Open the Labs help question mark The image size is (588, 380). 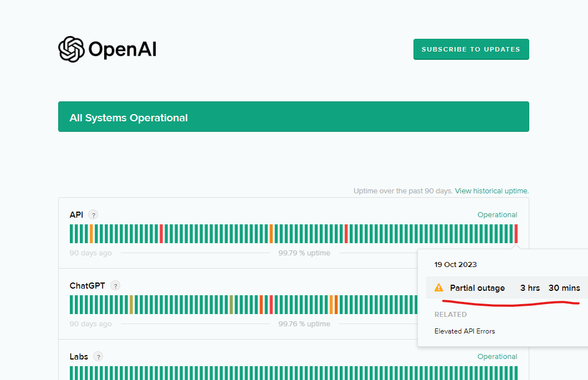click(x=98, y=356)
